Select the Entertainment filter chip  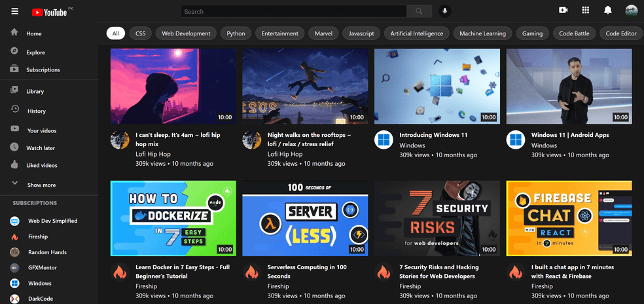(279, 33)
